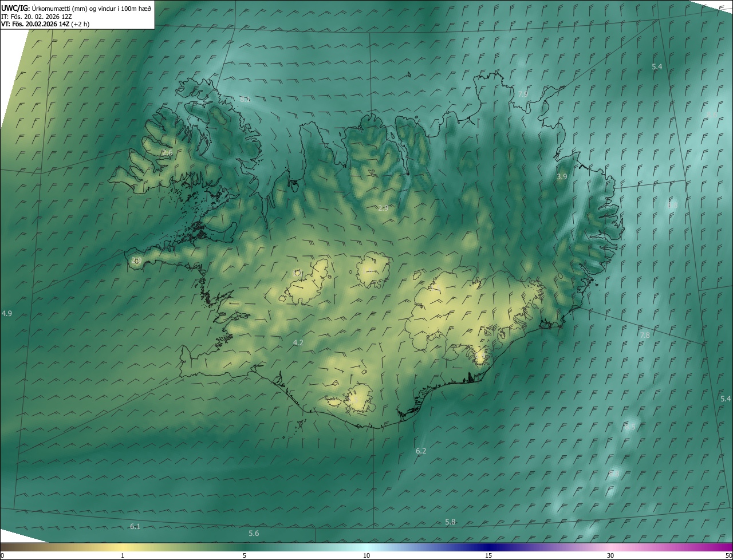Click the 5 label on the color scale
Viewport: 733px width, 560px height.
point(245,555)
